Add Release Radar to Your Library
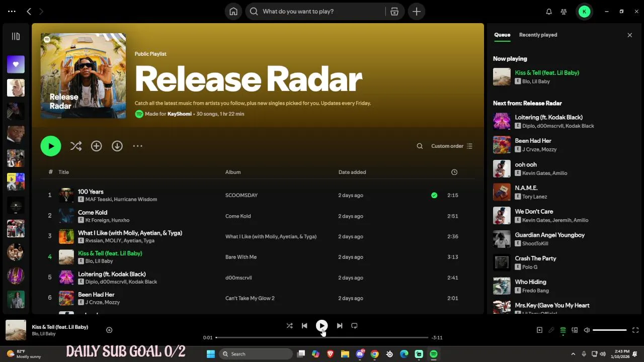Screen dimensions: 644x362 [96, 146]
